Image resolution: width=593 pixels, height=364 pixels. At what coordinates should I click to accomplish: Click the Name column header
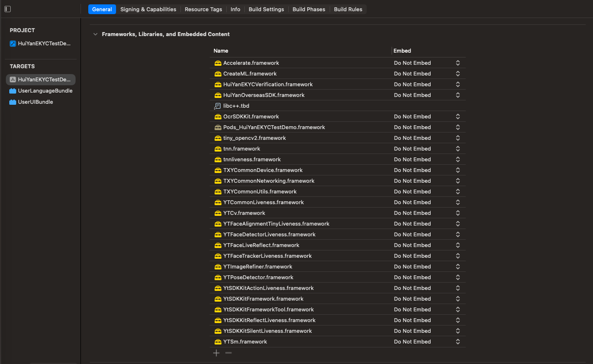click(x=221, y=51)
